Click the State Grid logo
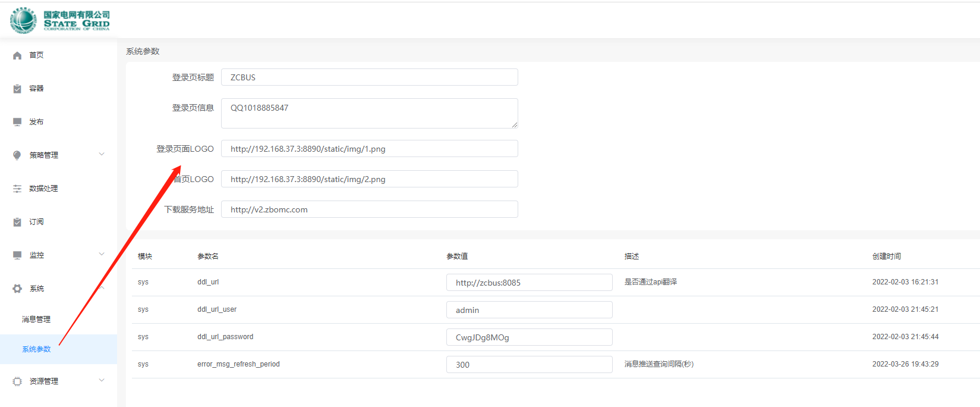This screenshot has height=407, width=980. (x=60, y=20)
